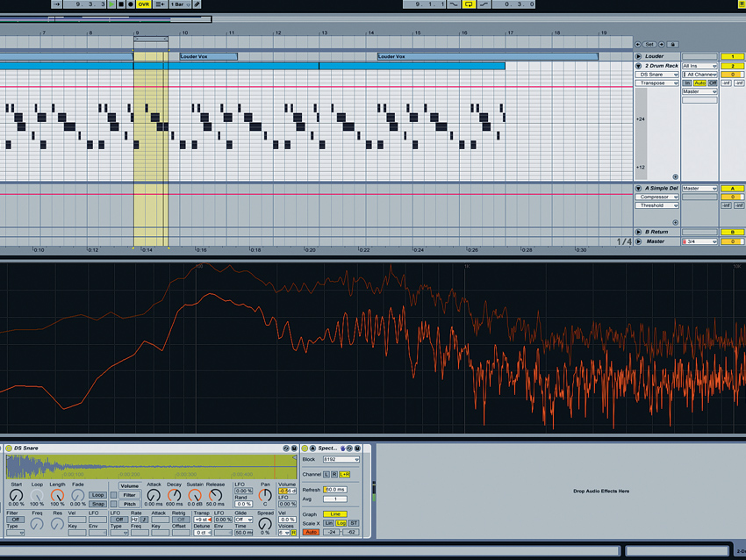
Task: Set Scale X to Log
Action: click(x=341, y=523)
